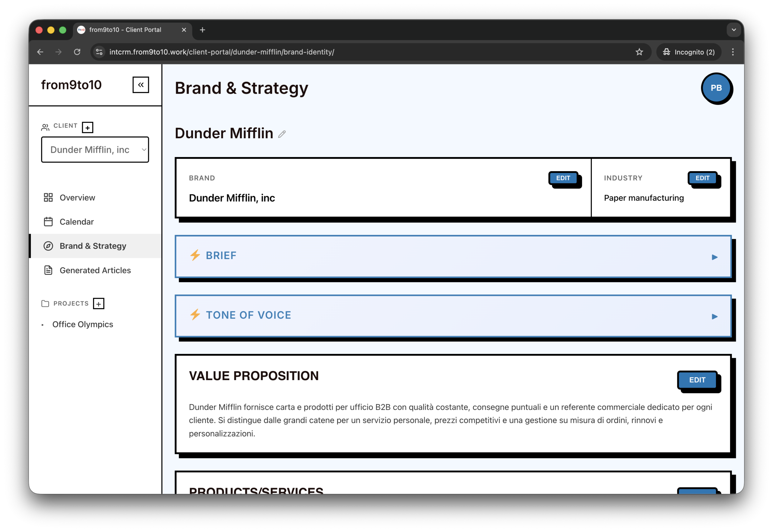This screenshot has width=773, height=532.
Task: Click the VALUE PROPOSITION heading
Action: tap(254, 376)
